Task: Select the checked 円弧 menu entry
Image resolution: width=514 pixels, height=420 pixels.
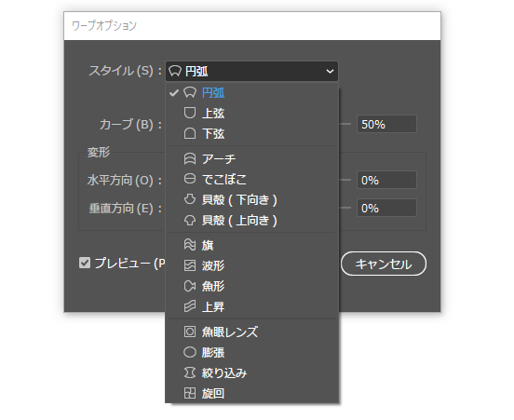Action: tap(251, 93)
